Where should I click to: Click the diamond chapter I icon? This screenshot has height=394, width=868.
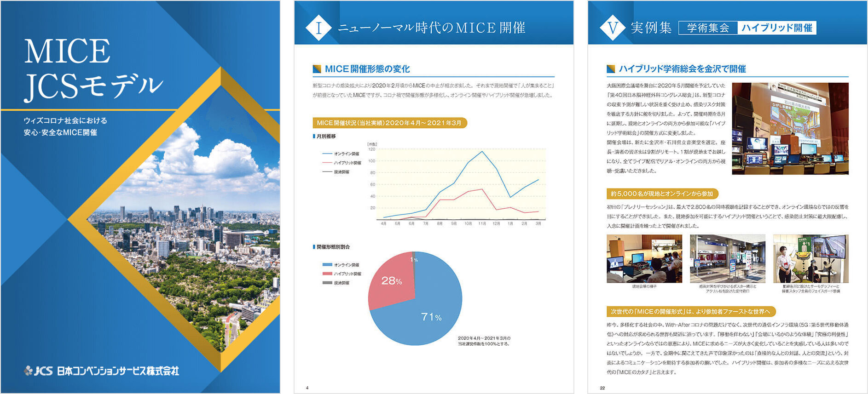318,28
